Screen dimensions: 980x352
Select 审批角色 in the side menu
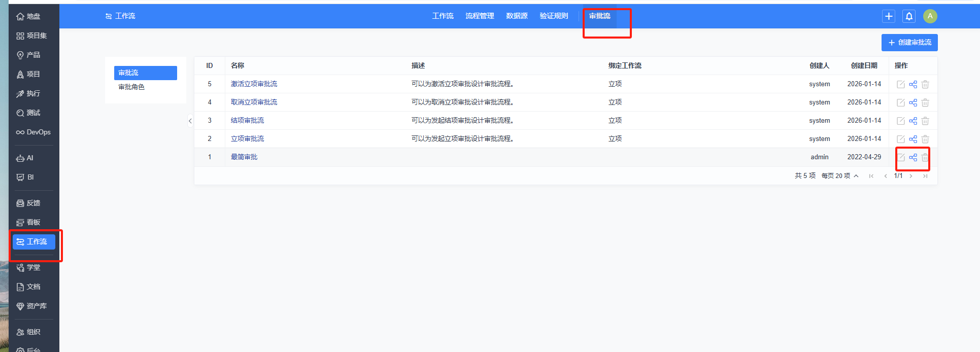click(131, 87)
